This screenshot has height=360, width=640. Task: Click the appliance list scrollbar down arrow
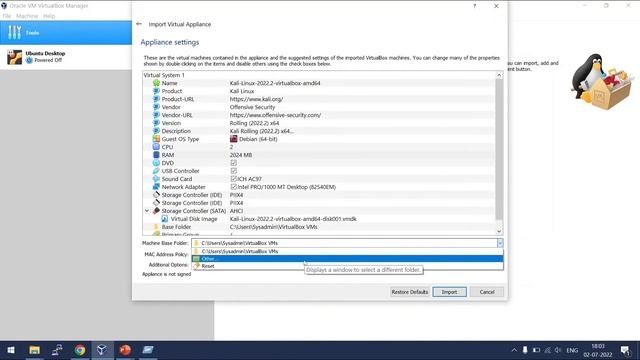(499, 231)
